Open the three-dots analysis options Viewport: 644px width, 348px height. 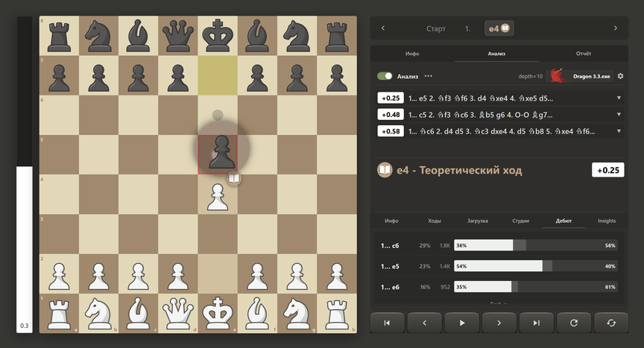point(429,76)
